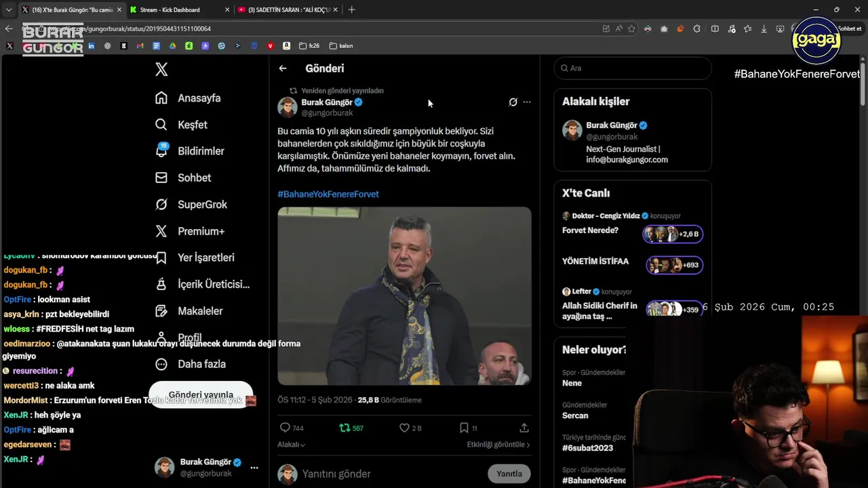Open SuperGrok from the sidebar
Viewport: 868px width, 488px height.
[x=191, y=204]
